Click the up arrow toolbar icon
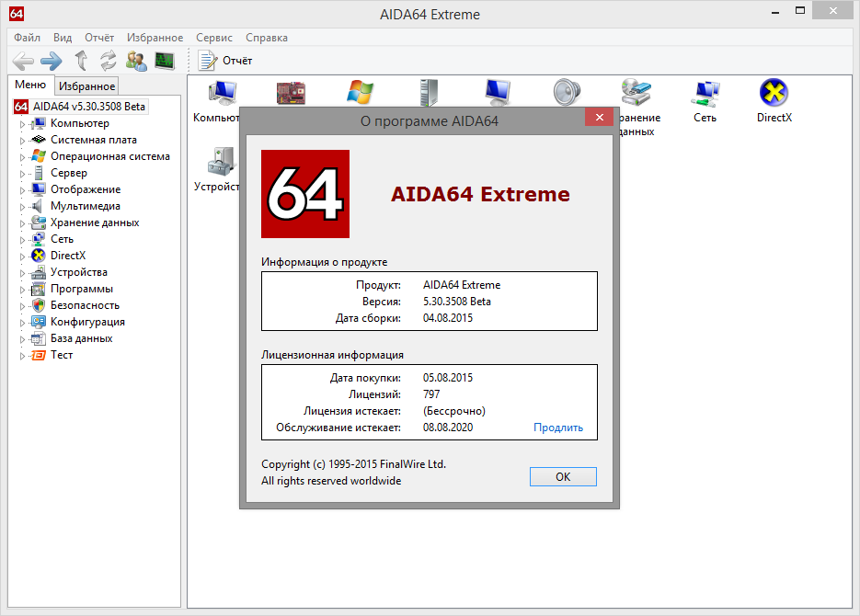The image size is (860, 616). (x=81, y=61)
